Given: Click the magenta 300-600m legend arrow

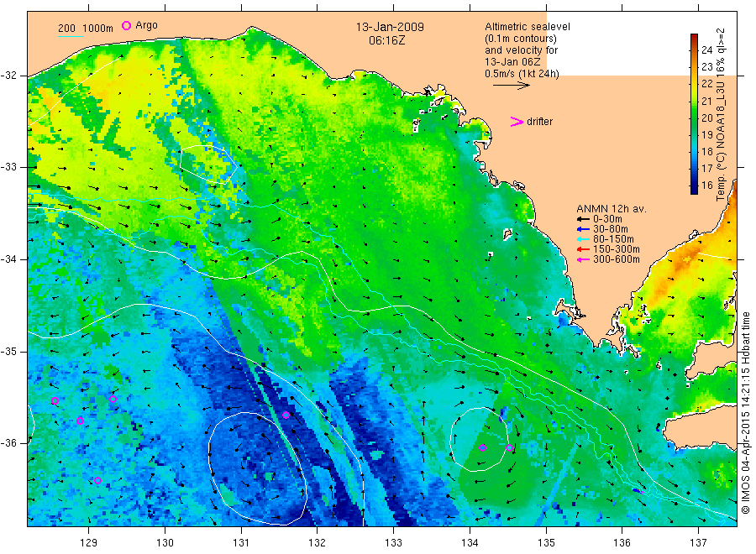Looking at the screenshot, I should pos(584,259).
